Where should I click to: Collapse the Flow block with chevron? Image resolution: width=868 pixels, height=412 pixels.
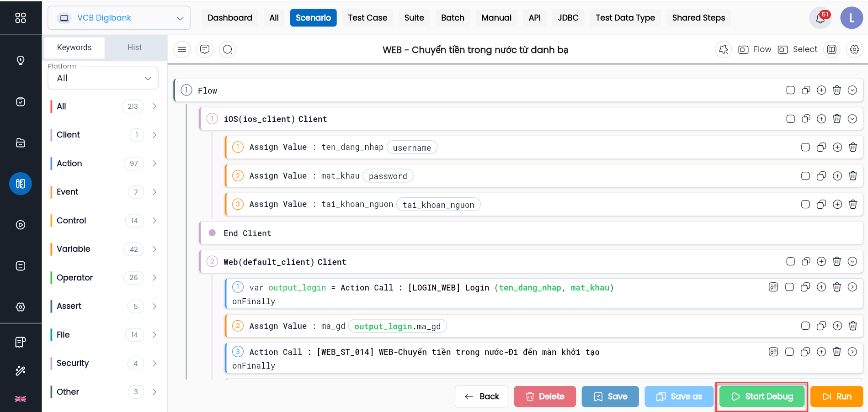click(852, 90)
